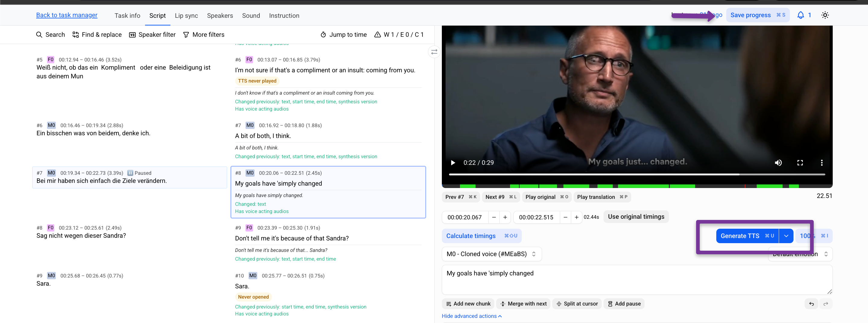Switch to the Lip sync tab

[x=186, y=15]
